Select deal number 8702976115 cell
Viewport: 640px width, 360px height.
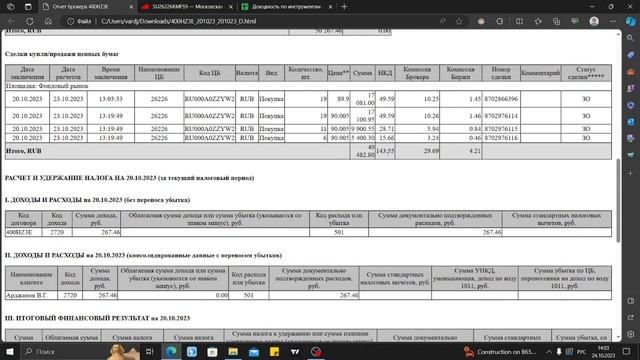point(501,129)
